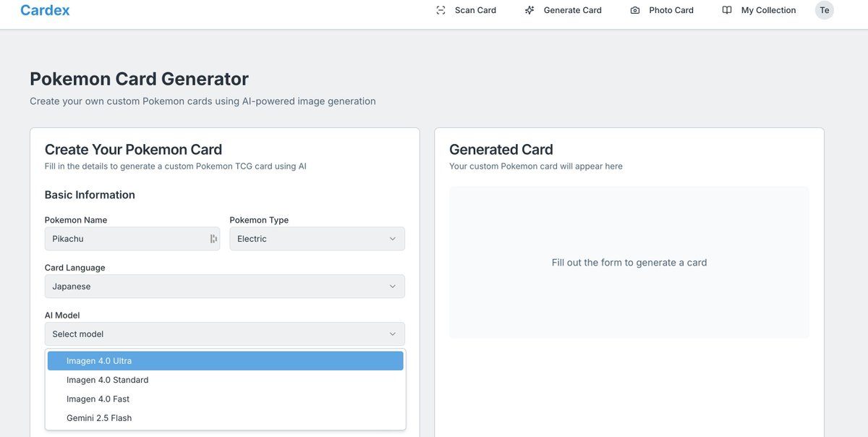This screenshot has height=437, width=868.
Task: Choose the Imagen 4.0 Ultra option
Action: click(x=225, y=361)
